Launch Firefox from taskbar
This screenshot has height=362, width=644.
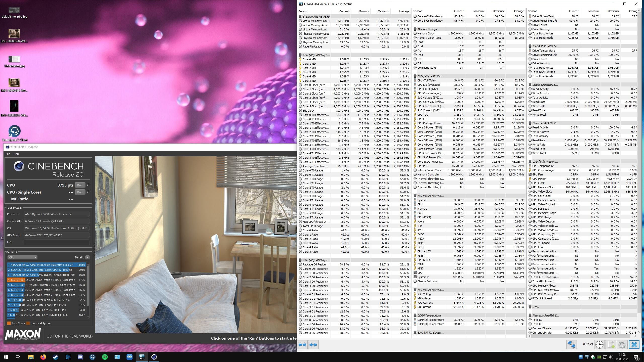(x=43, y=357)
